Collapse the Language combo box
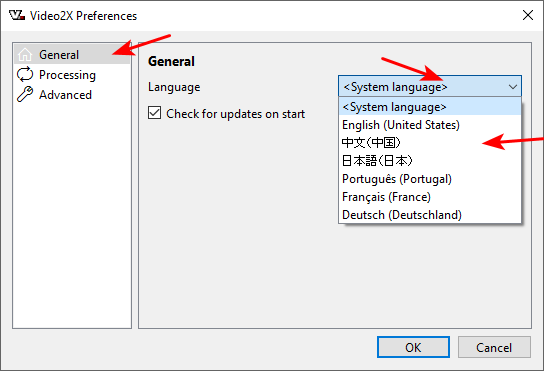This screenshot has width=544, height=371. [430, 86]
